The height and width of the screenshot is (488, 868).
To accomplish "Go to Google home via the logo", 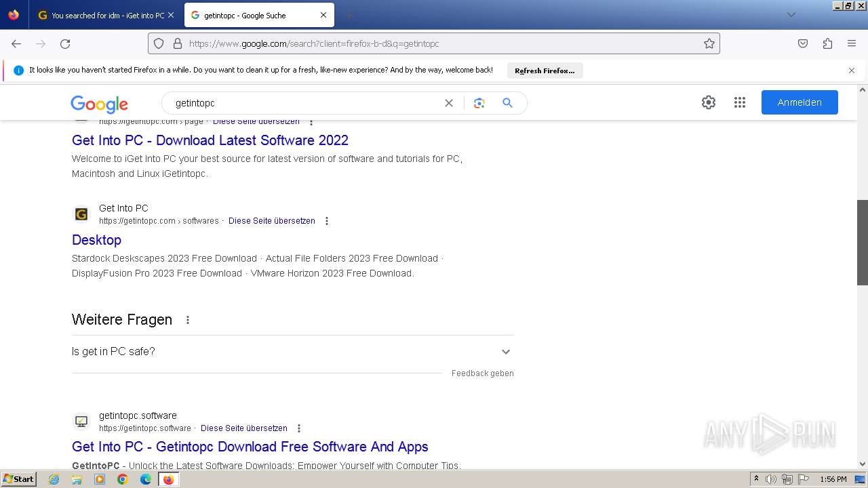I will tap(100, 104).
